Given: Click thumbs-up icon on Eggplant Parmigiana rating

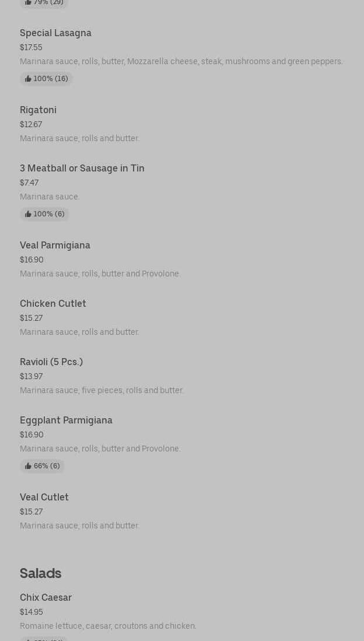Looking at the screenshot, I should 28,466.
